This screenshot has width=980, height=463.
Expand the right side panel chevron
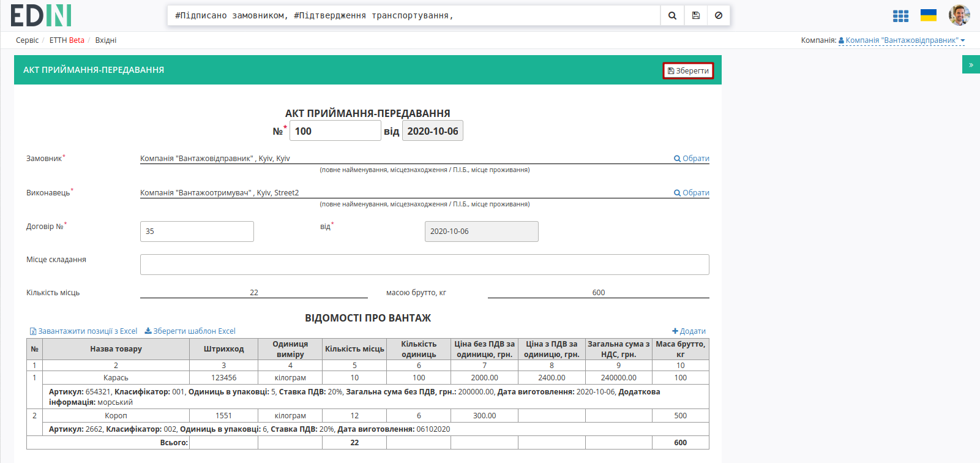point(971,64)
